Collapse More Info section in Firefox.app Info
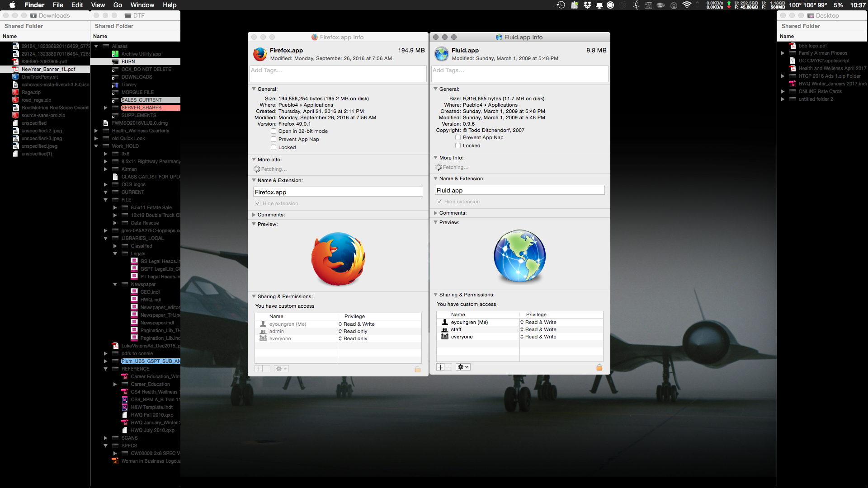 point(254,160)
